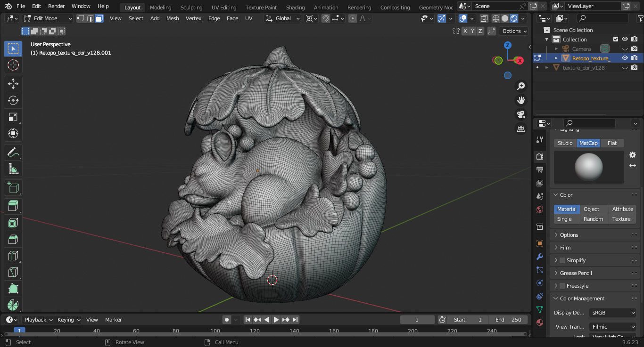
Task: Collapse the Color Management panel
Action: (594, 299)
